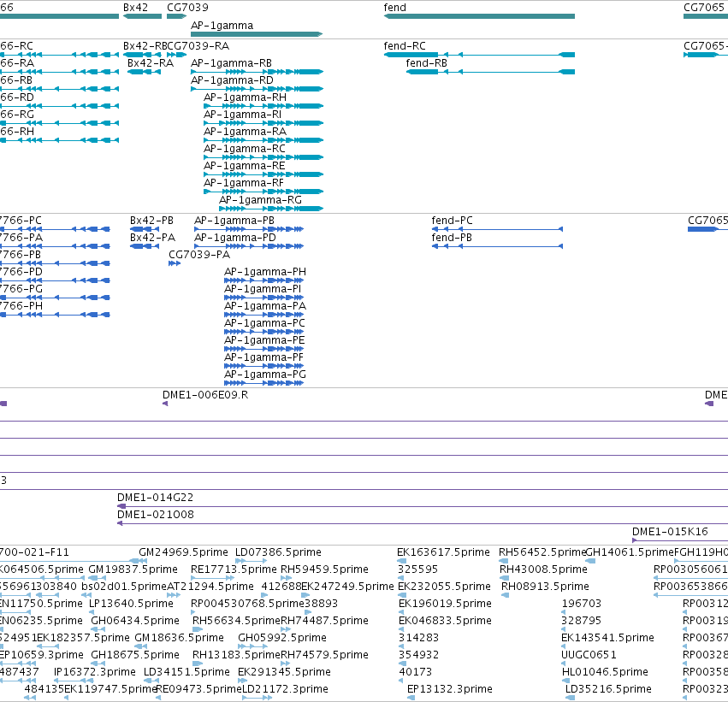728x702 pixels.
Task: Click CDS label AP-1gamma-PD
Action: (x=235, y=238)
